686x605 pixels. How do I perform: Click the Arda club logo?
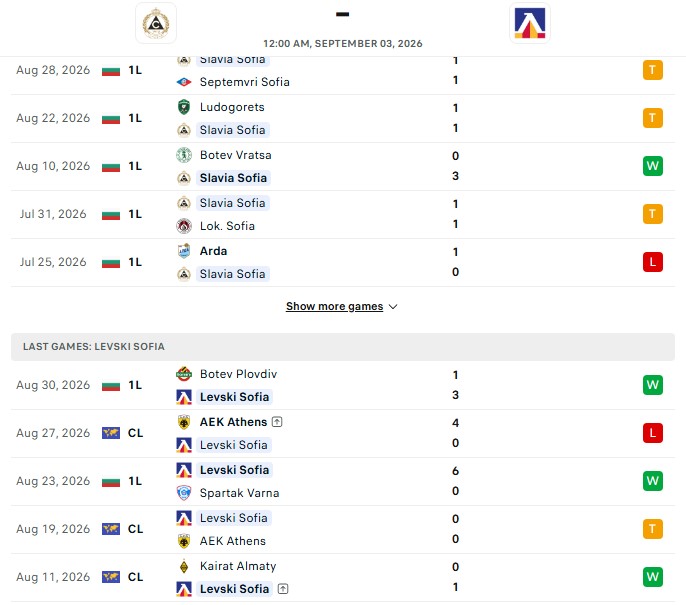184,251
